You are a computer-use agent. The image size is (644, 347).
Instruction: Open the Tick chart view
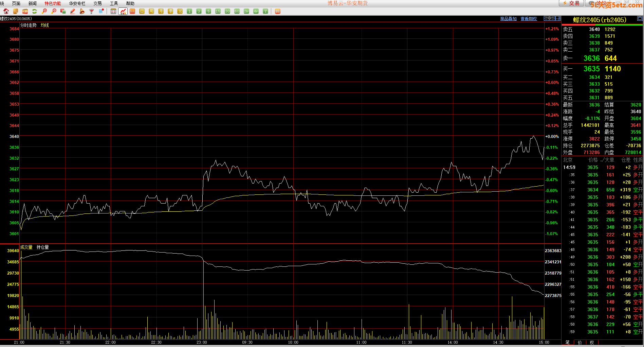(x=132, y=11)
